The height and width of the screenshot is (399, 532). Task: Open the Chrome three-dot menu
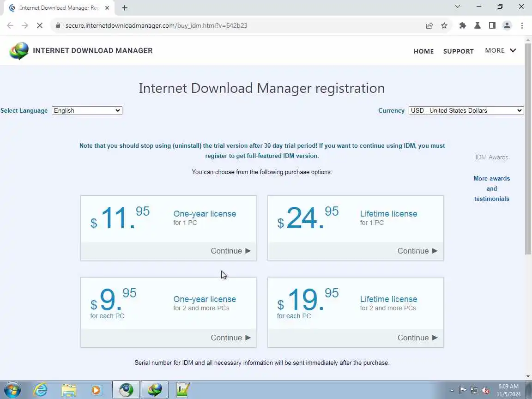pyautogui.click(x=522, y=25)
